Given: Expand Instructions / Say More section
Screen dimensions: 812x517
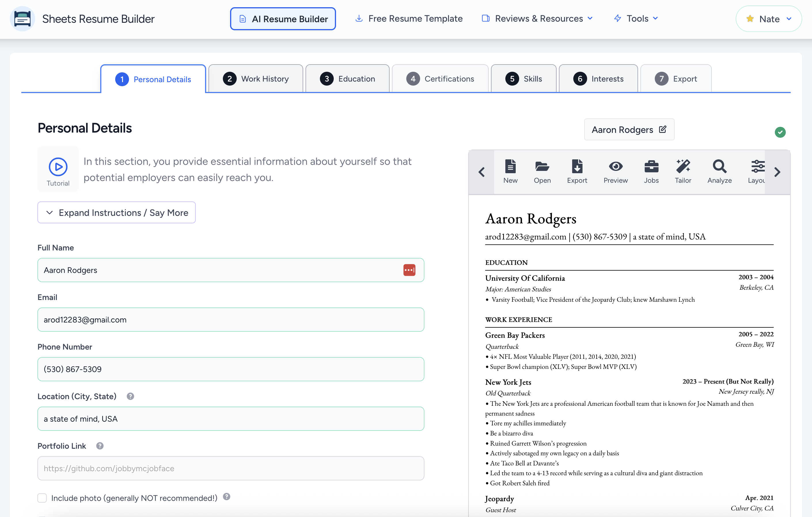Looking at the screenshot, I should click(x=116, y=213).
